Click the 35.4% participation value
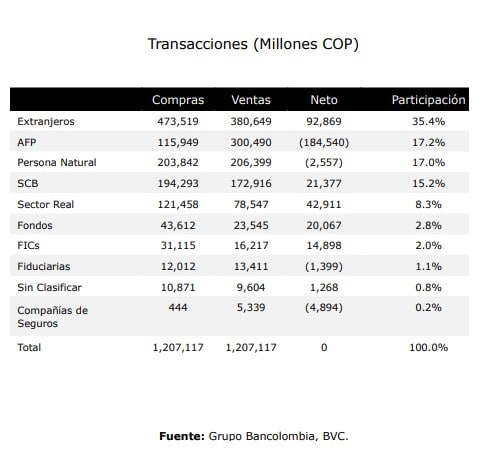This screenshot has height=455, width=479. pyautogui.click(x=428, y=121)
